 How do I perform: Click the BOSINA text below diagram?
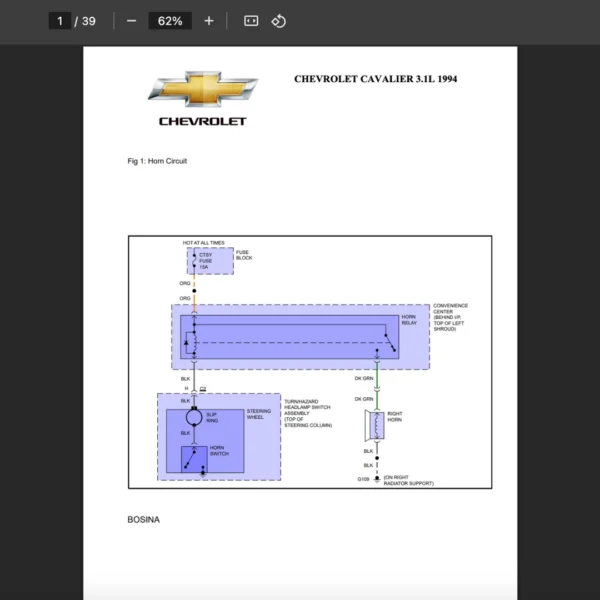[x=143, y=520]
